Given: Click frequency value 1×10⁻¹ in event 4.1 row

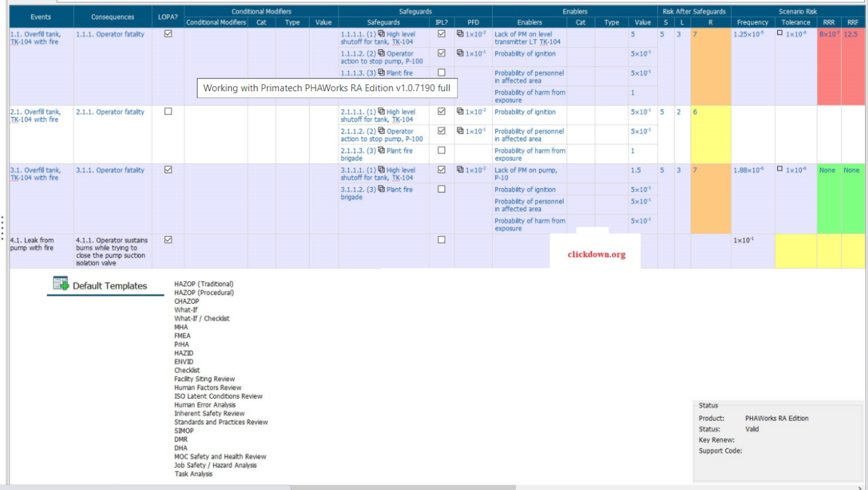Looking at the screenshot, I should tap(744, 240).
